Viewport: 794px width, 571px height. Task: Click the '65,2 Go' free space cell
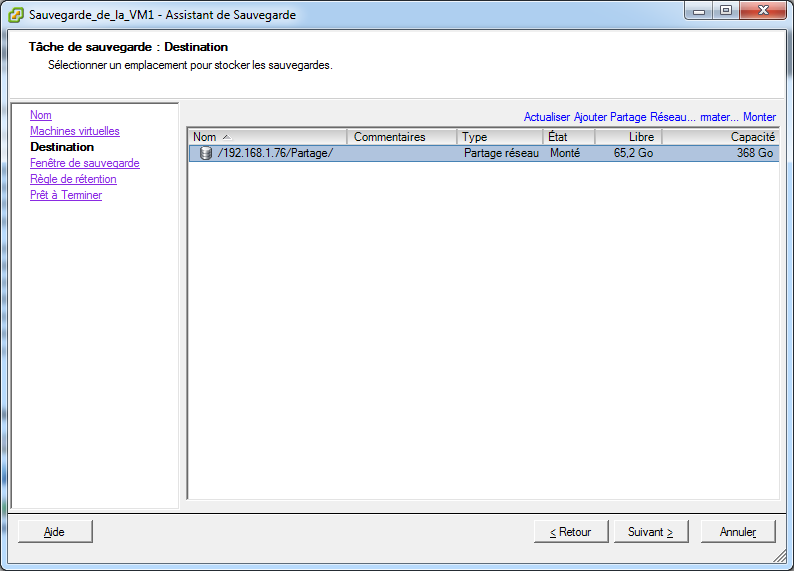tap(633, 153)
